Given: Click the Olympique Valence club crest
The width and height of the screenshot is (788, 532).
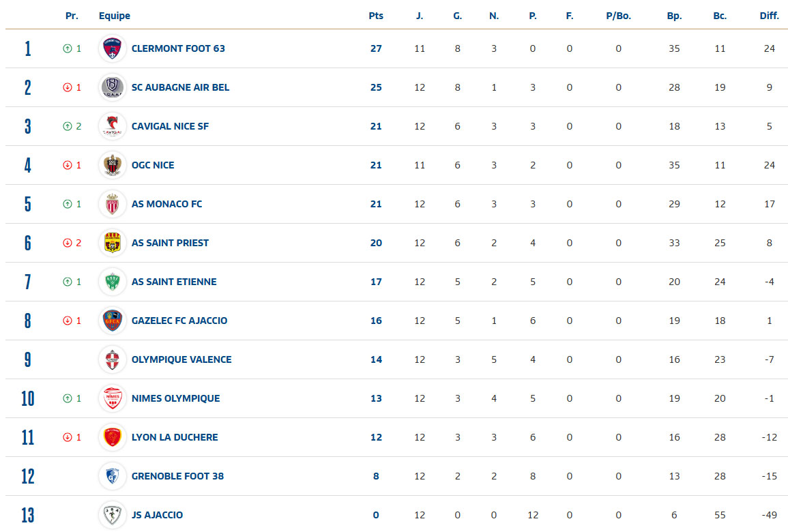Looking at the screenshot, I should pyautogui.click(x=112, y=359).
